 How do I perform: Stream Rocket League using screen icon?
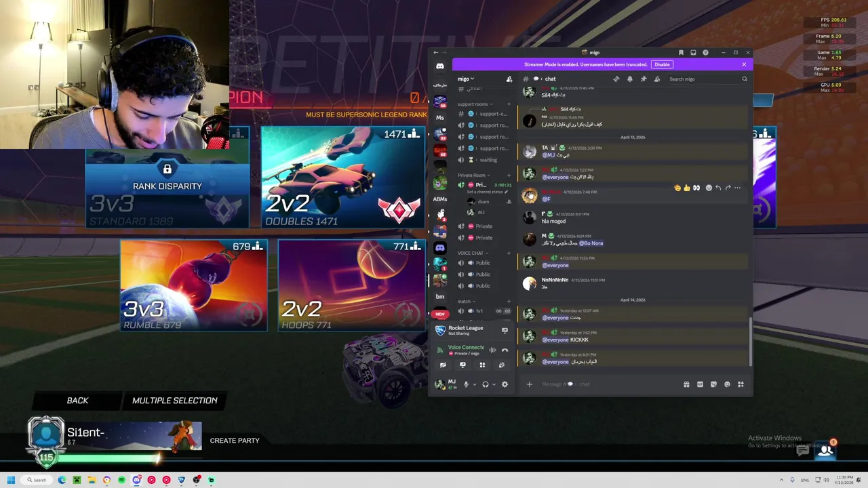point(505,331)
